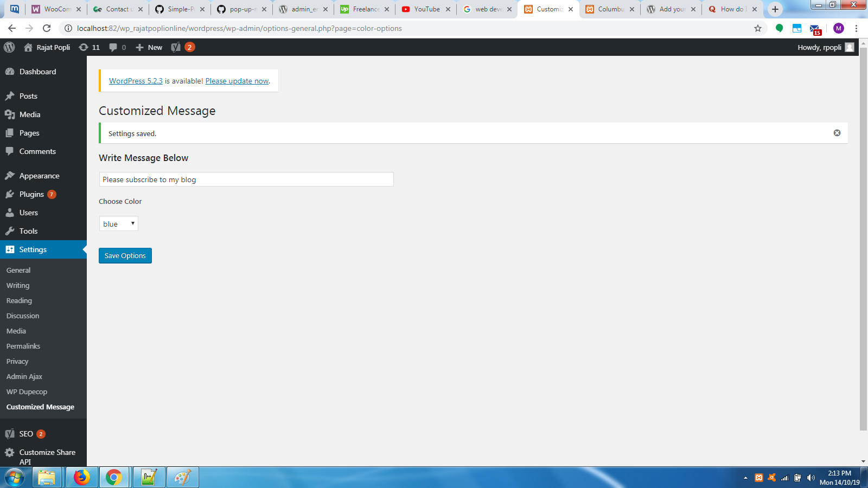The image size is (868, 488).
Task: Open Yoast SEO icon in admin bar
Action: point(176,47)
